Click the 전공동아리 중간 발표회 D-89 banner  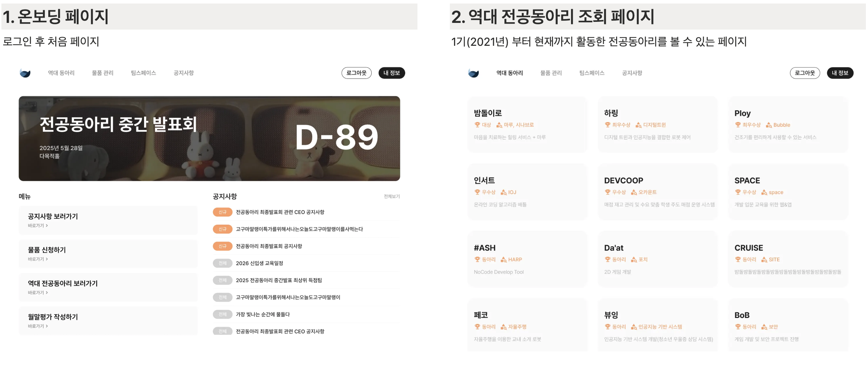point(209,138)
